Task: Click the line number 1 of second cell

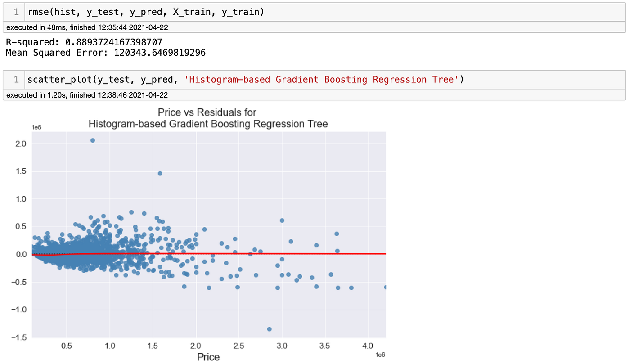Action: (x=15, y=79)
